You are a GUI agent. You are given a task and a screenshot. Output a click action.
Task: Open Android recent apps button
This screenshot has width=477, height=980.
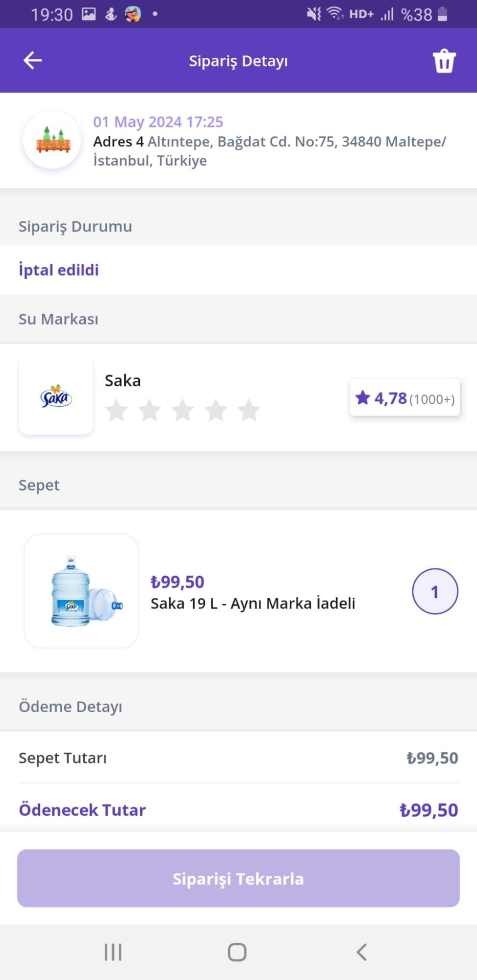[x=113, y=952]
